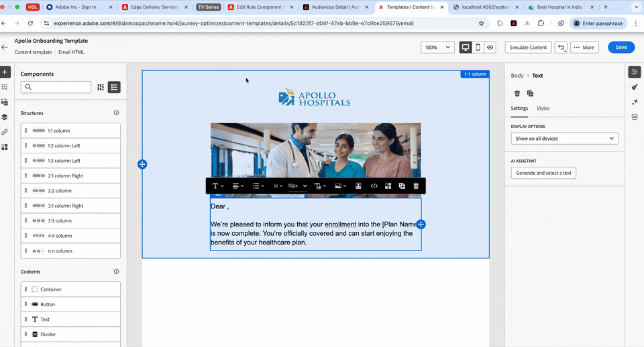Open the 100% zoom dropdown
644x347 pixels.
click(437, 47)
